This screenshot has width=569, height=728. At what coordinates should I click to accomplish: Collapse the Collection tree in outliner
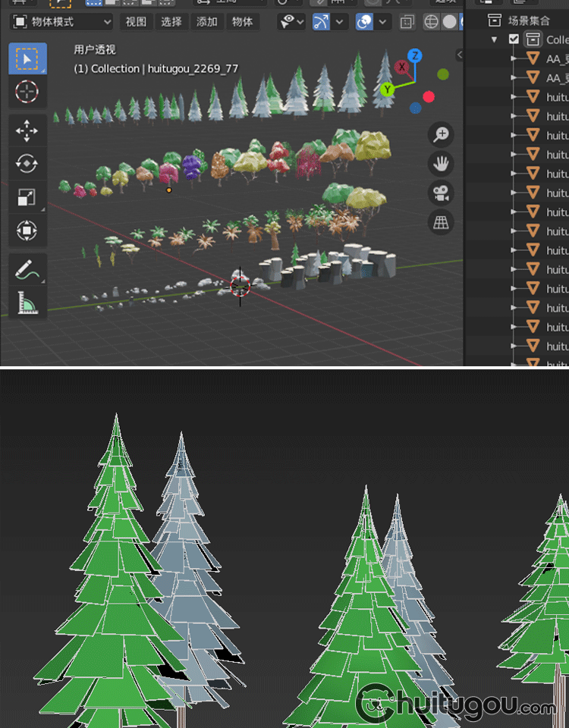495,39
